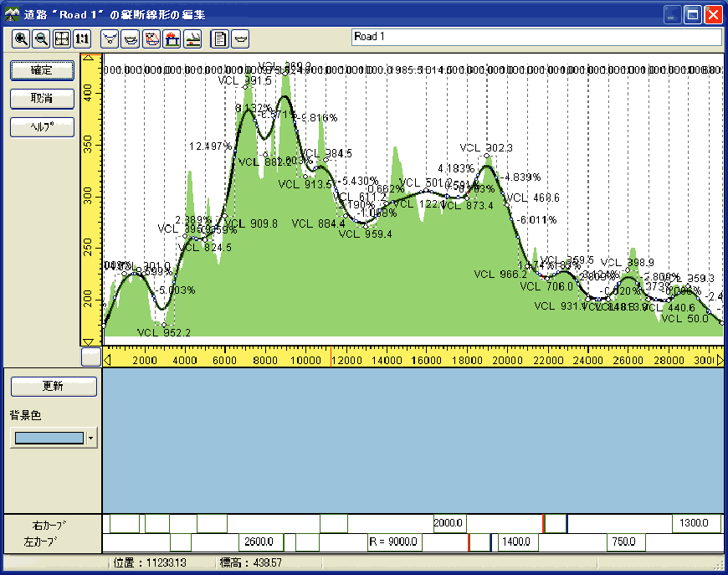Click the small square at the rulers' corner
The height and width of the screenshot is (575, 728).
pyautogui.click(x=91, y=357)
